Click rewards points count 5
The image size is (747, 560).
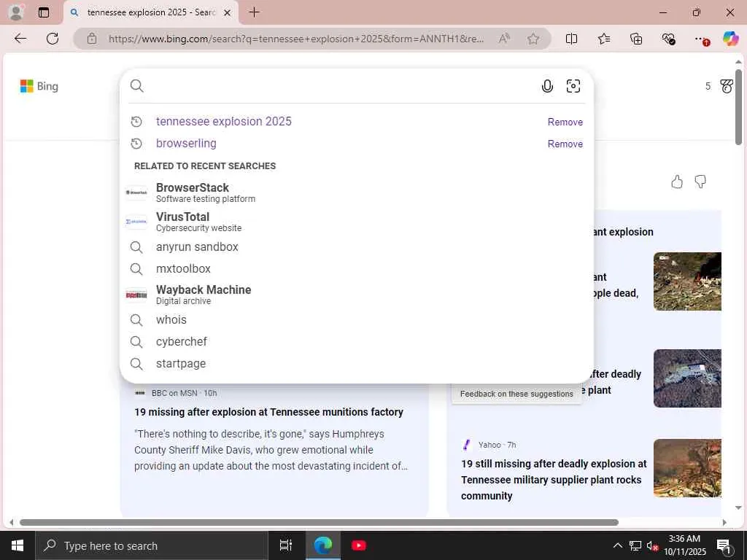coord(708,86)
